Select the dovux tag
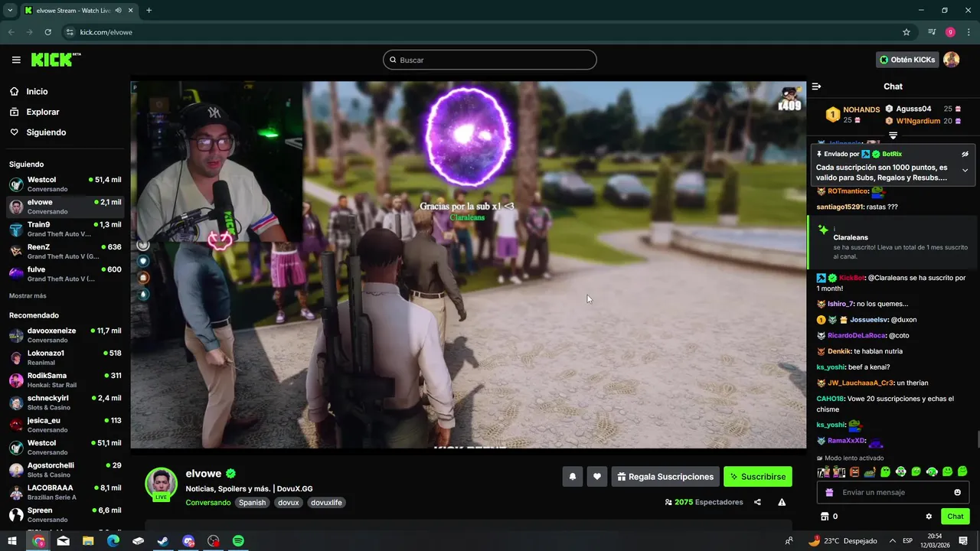 coord(289,503)
